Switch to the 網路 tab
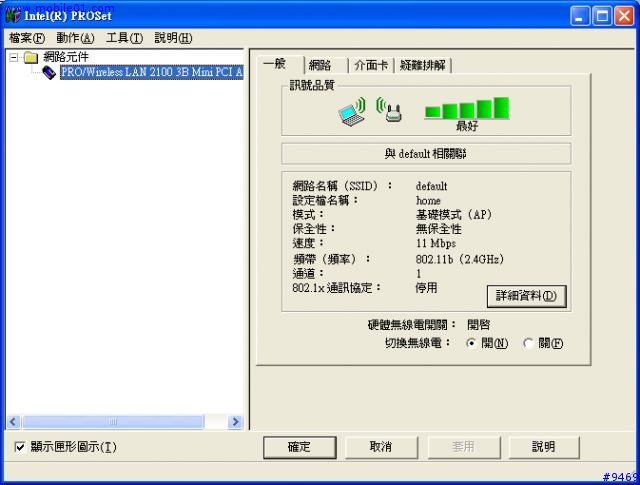The width and height of the screenshot is (640, 485). coord(326,65)
